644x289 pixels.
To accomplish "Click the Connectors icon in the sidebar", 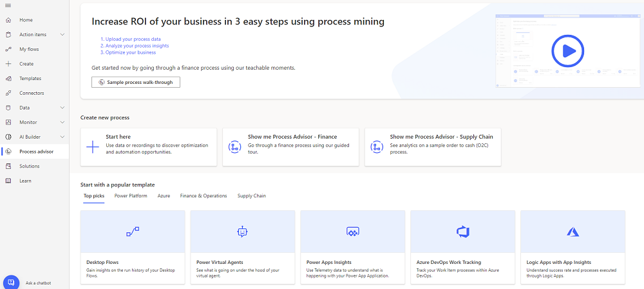I will coord(8,93).
